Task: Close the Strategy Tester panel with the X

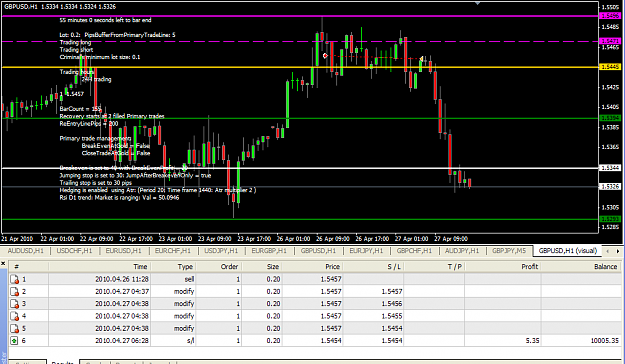Action: click(3, 264)
